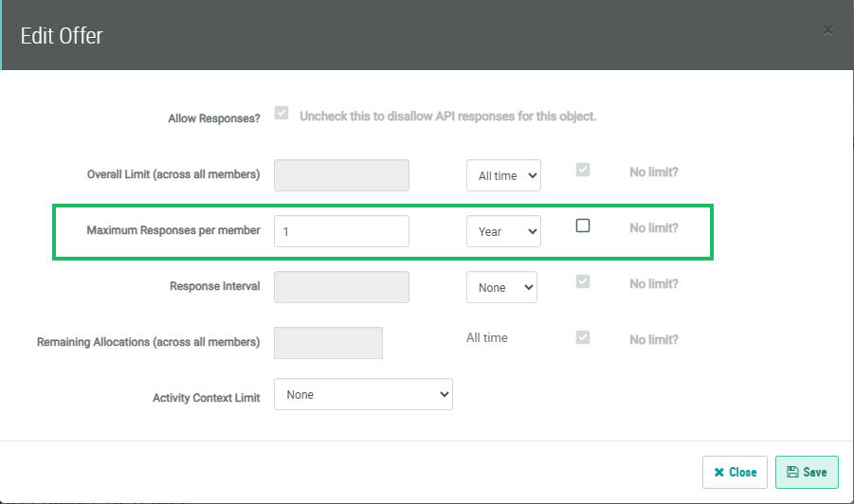Screen dimensions: 854x504
Task: Select the Remaining Allocations input box
Action: coord(328,343)
